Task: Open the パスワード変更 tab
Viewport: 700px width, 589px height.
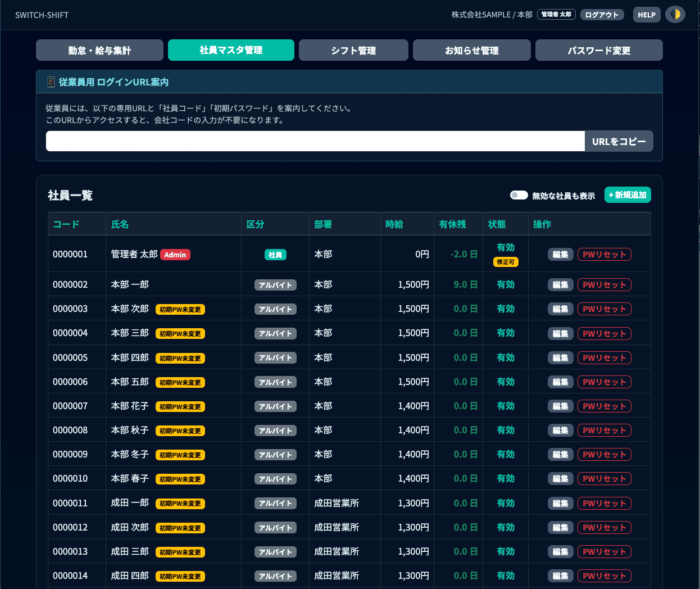Action: [599, 50]
